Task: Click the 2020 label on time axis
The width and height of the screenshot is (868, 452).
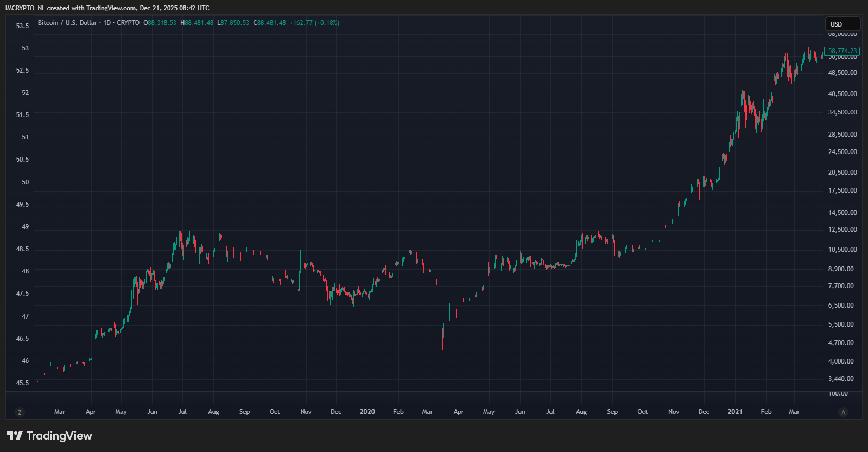Action: pyautogui.click(x=368, y=412)
